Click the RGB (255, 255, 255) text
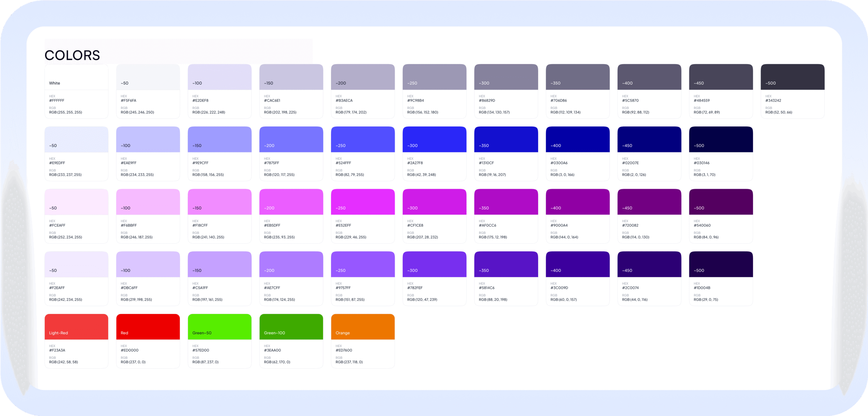 [x=65, y=112]
